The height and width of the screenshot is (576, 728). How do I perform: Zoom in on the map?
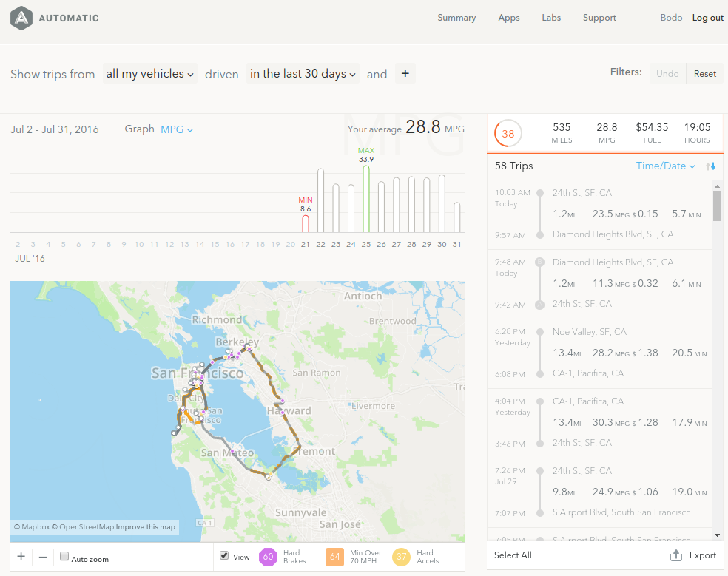click(x=21, y=557)
